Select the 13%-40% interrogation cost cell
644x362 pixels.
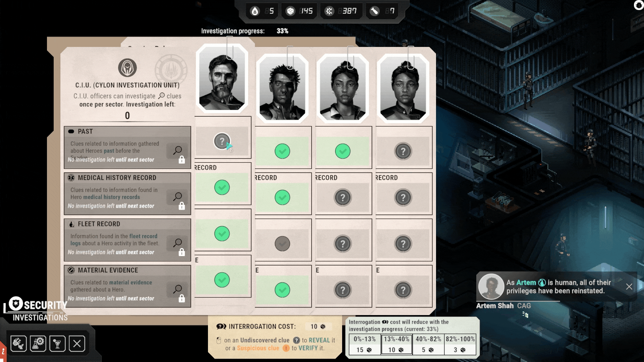(x=396, y=345)
